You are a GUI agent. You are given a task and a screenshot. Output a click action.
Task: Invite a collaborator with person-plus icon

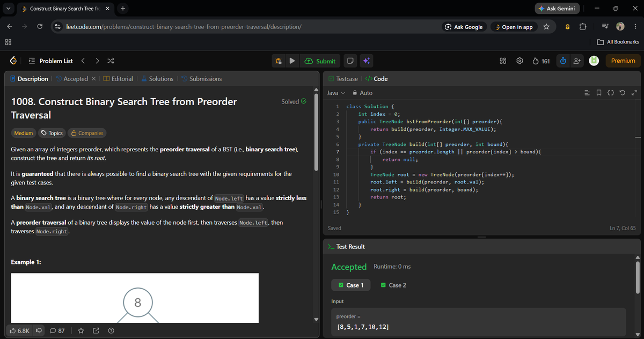coord(577,61)
